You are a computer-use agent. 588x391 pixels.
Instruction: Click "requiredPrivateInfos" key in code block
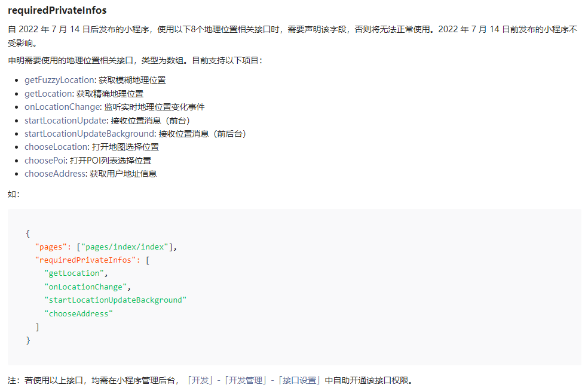point(85,260)
